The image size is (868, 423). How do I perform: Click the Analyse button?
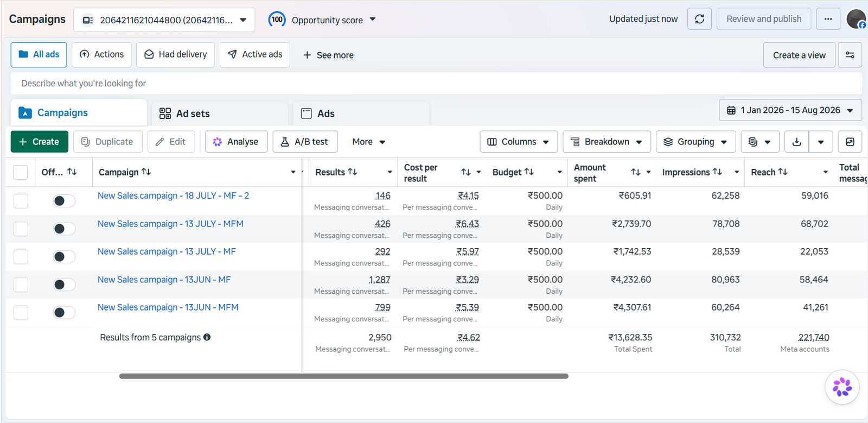click(236, 142)
